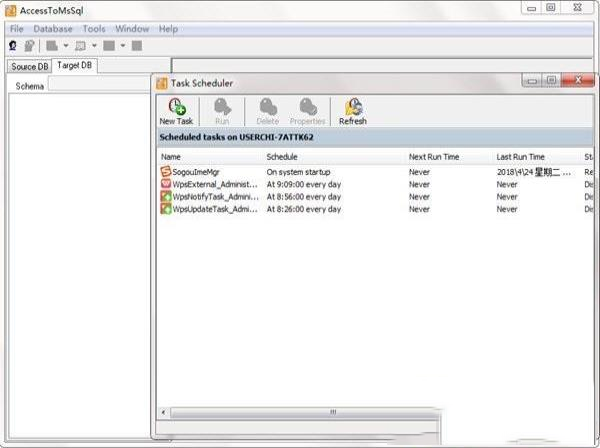Sort by Next Run Time column
The height and width of the screenshot is (448, 600).
(x=434, y=157)
